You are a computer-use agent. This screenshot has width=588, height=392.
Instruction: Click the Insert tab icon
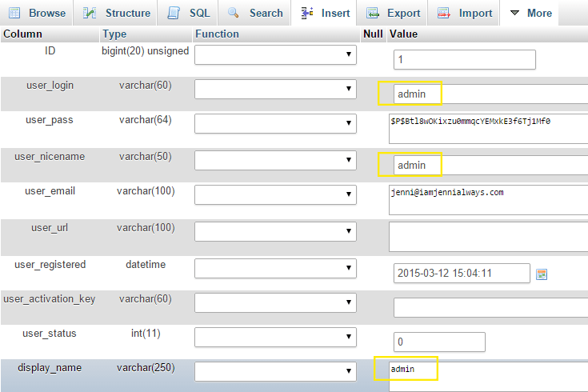tap(307, 13)
